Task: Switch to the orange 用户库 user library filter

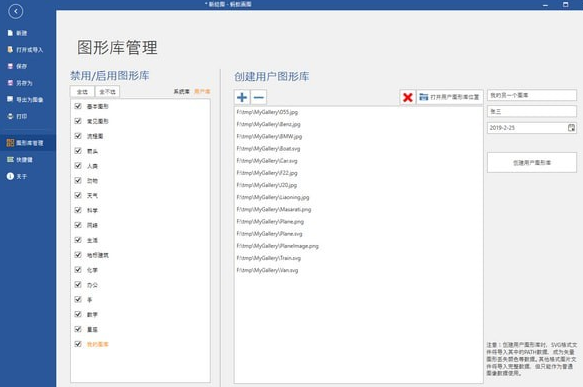Action: (202, 91)
